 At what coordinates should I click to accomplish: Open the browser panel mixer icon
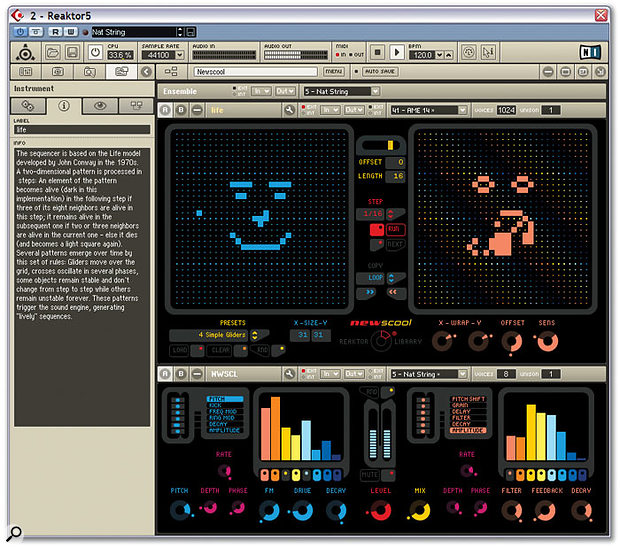click(26, 72)
